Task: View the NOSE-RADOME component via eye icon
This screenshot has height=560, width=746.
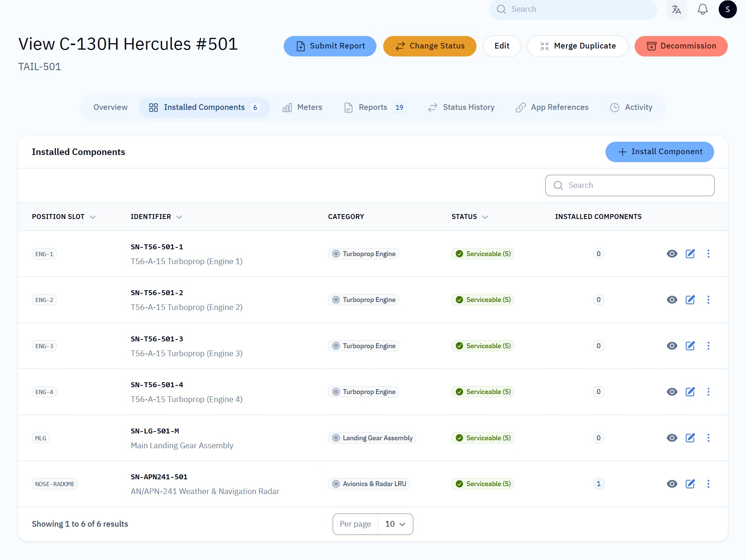Action: click(672, 484)
